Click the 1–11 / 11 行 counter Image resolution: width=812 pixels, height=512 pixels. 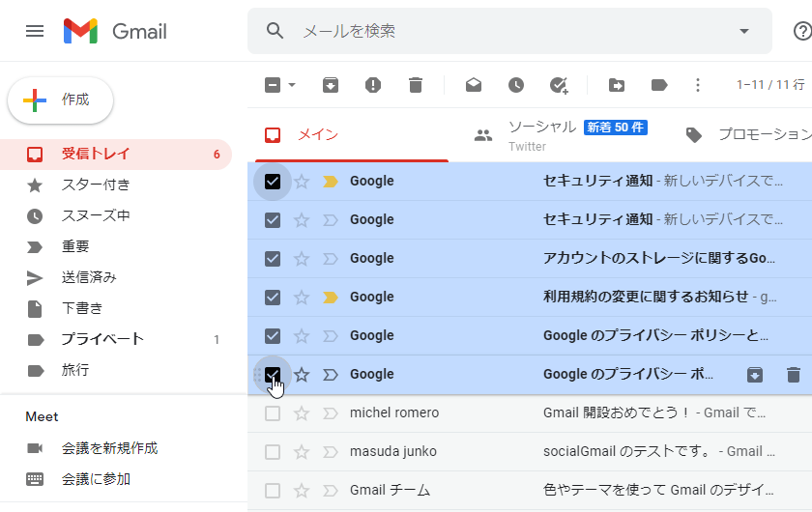coord(770,85)
